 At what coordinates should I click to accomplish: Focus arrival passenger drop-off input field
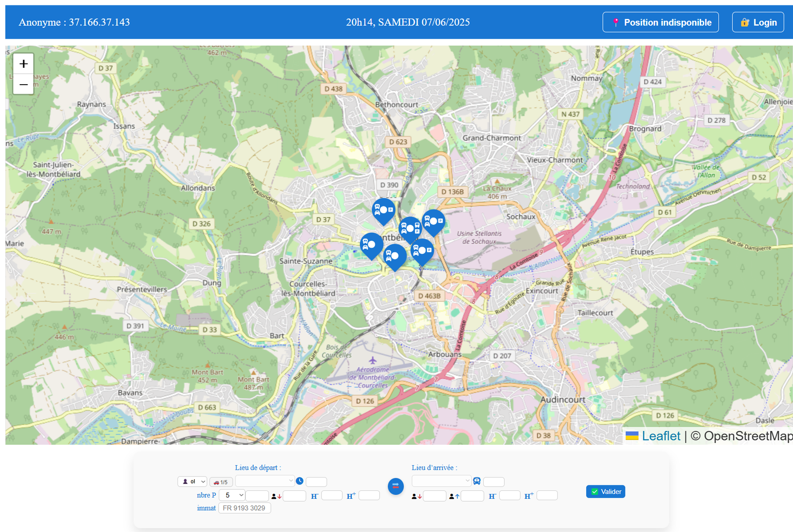tap(435, 496)
